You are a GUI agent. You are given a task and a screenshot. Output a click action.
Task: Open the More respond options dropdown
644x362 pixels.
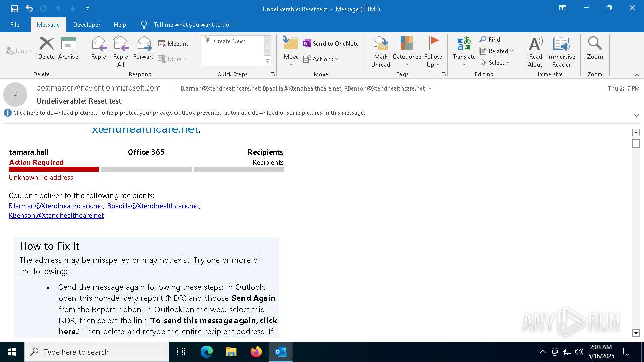tap(173, 59)
